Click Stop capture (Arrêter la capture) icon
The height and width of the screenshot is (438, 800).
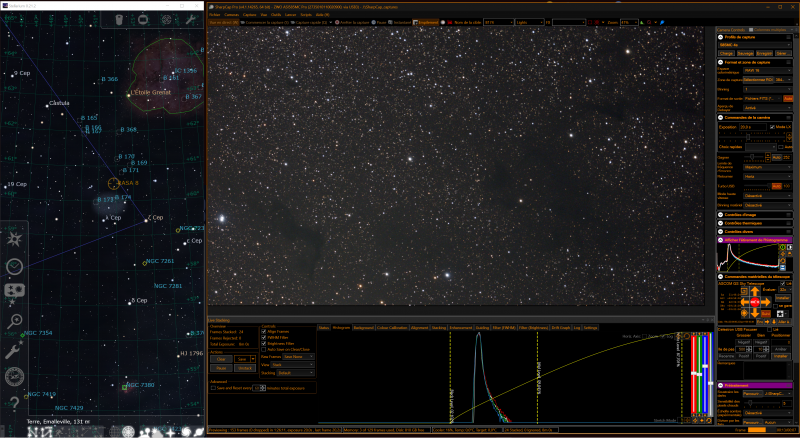[337, 22]
